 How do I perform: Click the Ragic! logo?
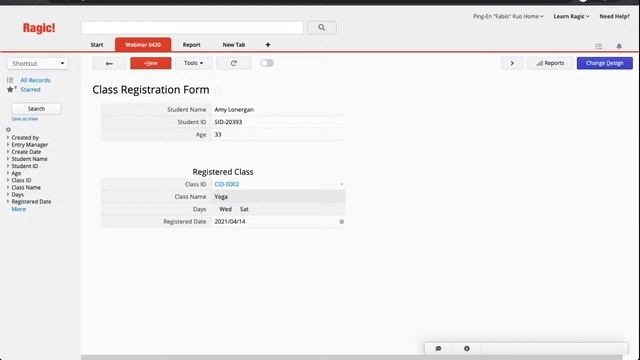[39, 28]
